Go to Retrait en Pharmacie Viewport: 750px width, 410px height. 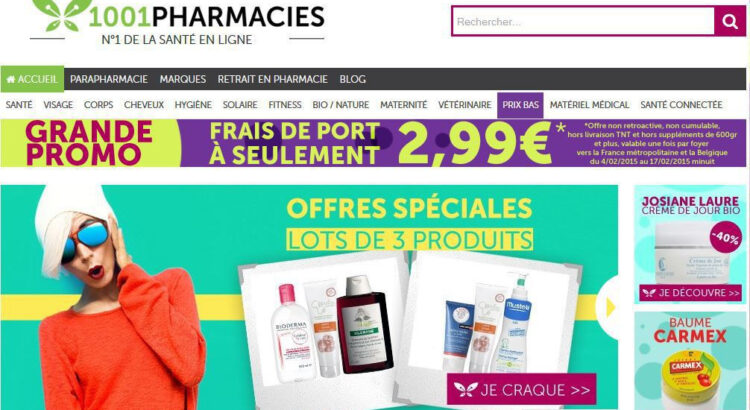pyautogui.click(x=273, y=79)
